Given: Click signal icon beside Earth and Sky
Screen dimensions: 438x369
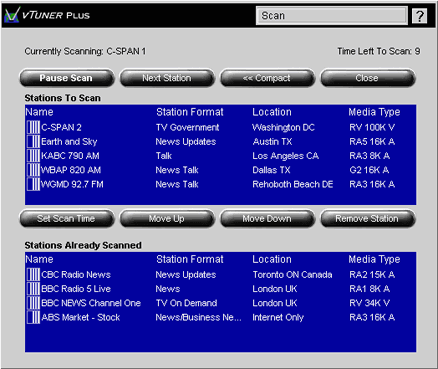Looking at the screenshot, I should [x=33, y=142].
